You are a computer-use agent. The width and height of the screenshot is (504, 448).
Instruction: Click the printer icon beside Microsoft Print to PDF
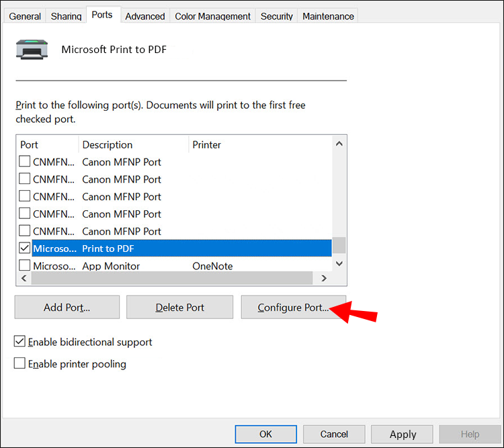[x=32, y=50]
